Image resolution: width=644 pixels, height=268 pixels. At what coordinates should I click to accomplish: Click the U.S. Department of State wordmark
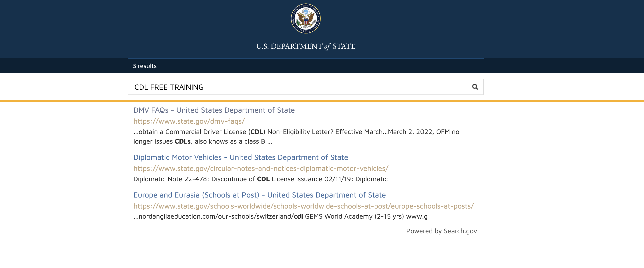coord(305,46)
